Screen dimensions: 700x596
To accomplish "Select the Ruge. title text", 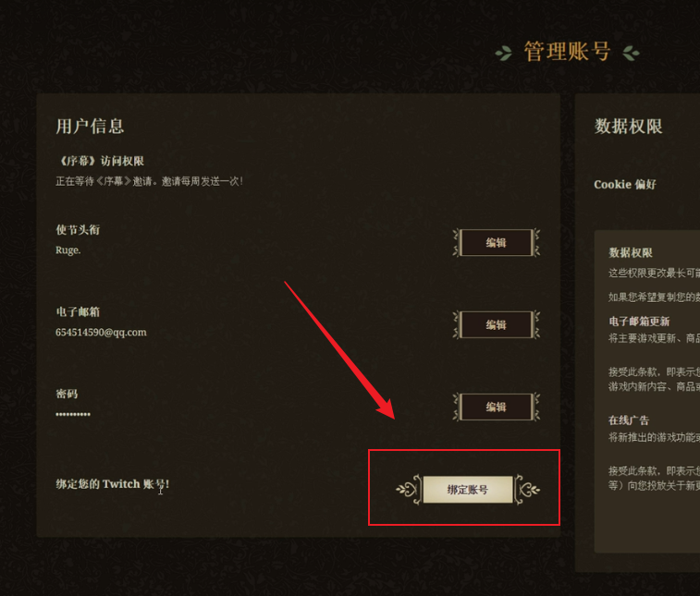I will pyautogui.click(x=68, y=250).
